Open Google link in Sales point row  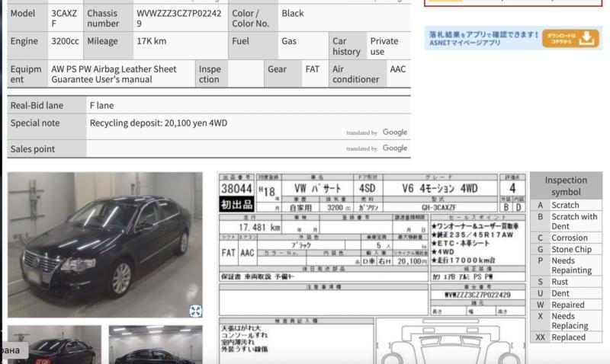(394, 148)
